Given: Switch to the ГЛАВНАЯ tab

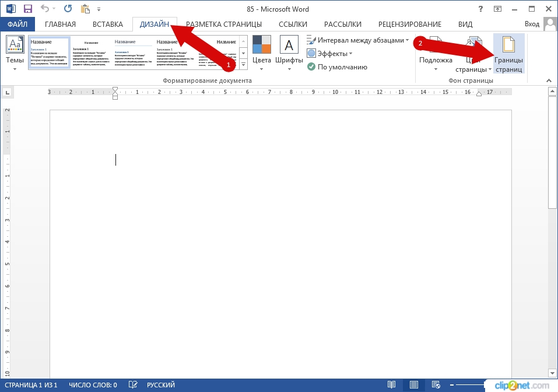Looking at the screenshot, I should (x=60, y=24).
